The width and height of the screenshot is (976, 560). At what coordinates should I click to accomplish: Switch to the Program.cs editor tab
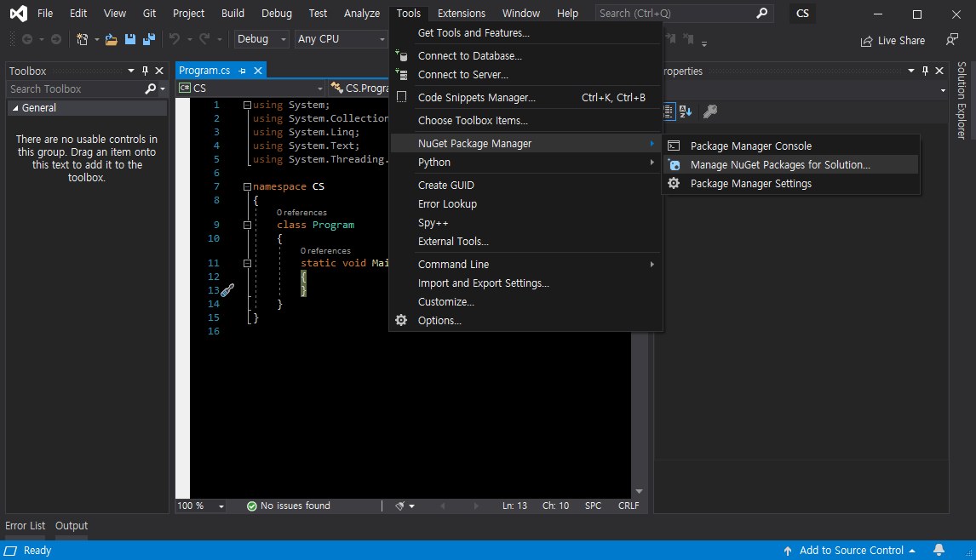pyautogui.click(x=204, y=71)
